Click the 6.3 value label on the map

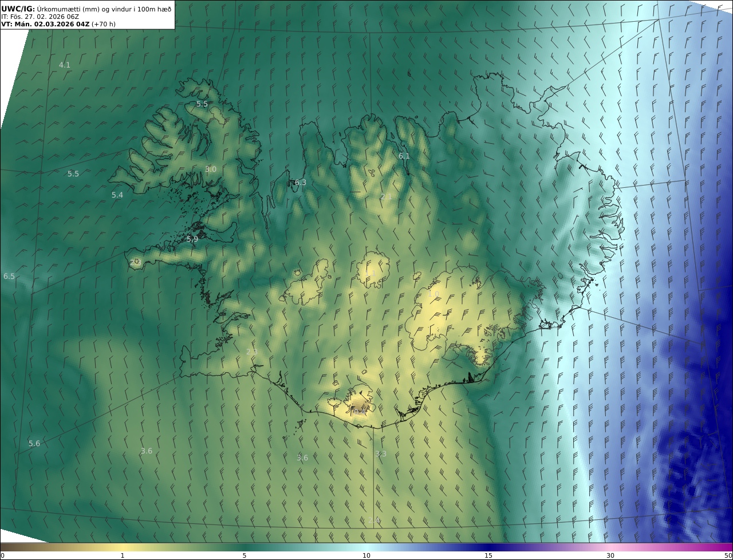[x=300, y=183]
